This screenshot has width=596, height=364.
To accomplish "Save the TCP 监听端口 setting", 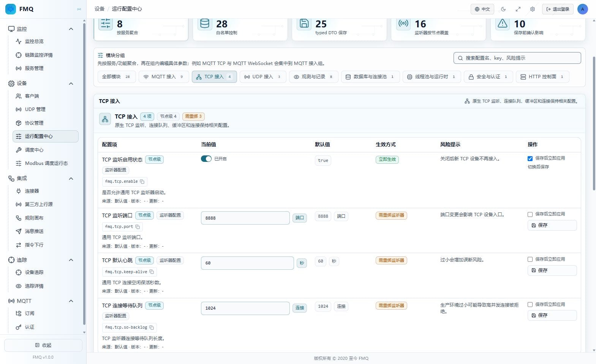I will [x=552, y=225].
